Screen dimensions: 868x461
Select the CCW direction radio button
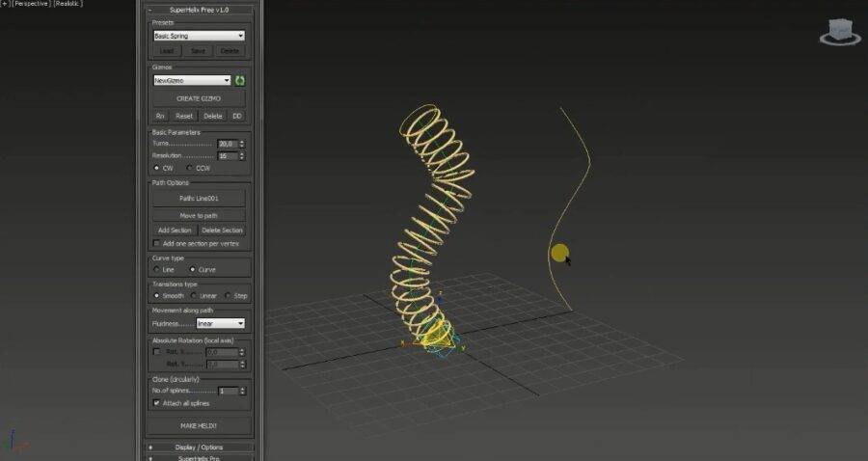click(190, 168)
